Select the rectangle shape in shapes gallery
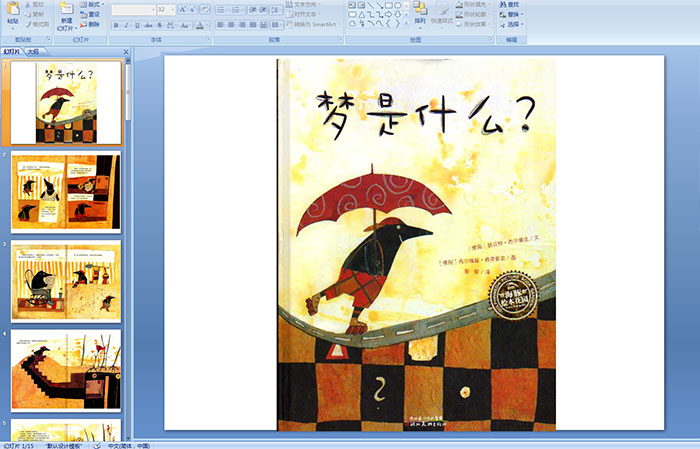Image resolution: width=700 pixels, height=449 pixels. (x=388, y=5)
